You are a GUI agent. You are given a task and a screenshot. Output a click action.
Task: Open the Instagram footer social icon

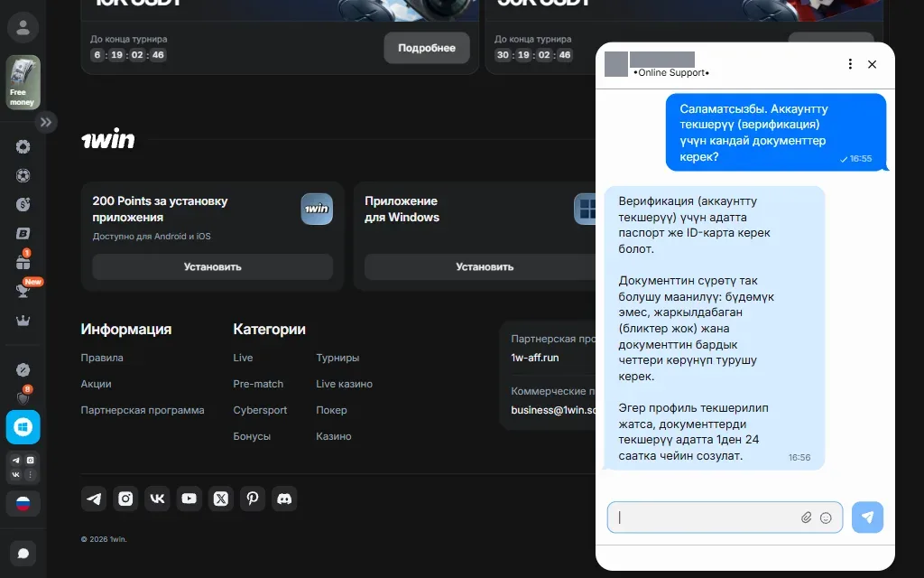pyautogui.click(x=125, y=499)
